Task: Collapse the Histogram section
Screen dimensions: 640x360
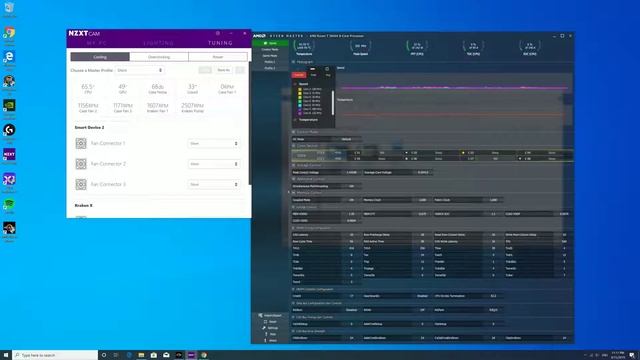Action: tap(293, 62)
